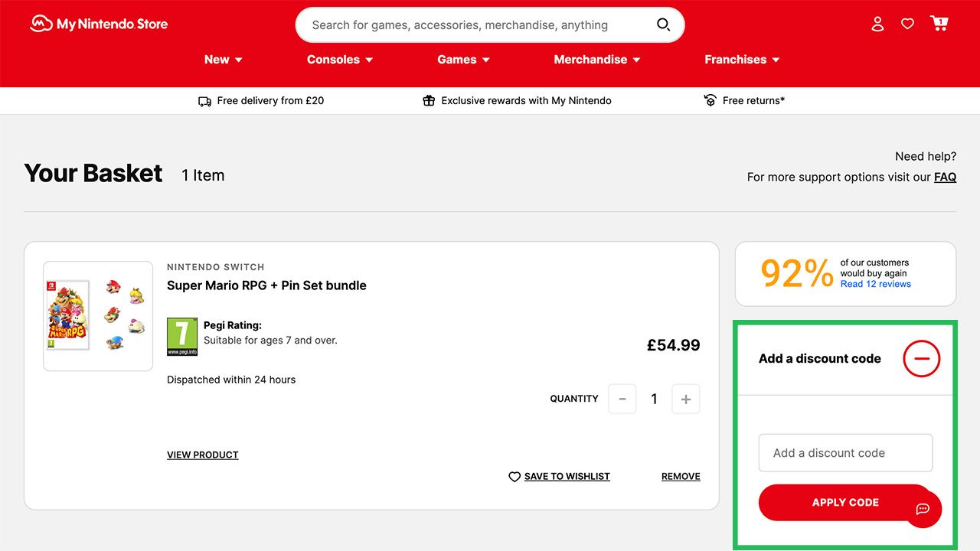Image resolution: width=980 pixels, height=551 pixels.
Task: Collapse the discount code section with minus icon
Action: click(x=921, y=358)
